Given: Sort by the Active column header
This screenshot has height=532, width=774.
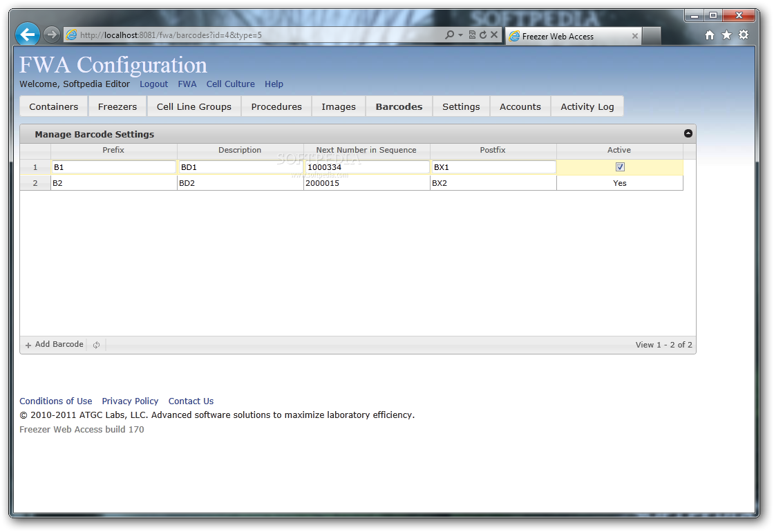Looking at the screenshot, I should click(619, 150).
